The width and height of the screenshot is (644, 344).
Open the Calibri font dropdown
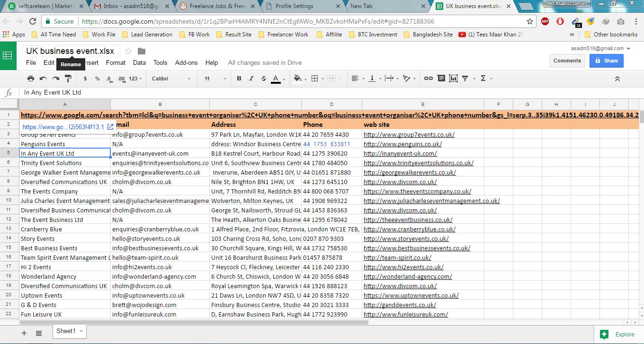point(171,79)
